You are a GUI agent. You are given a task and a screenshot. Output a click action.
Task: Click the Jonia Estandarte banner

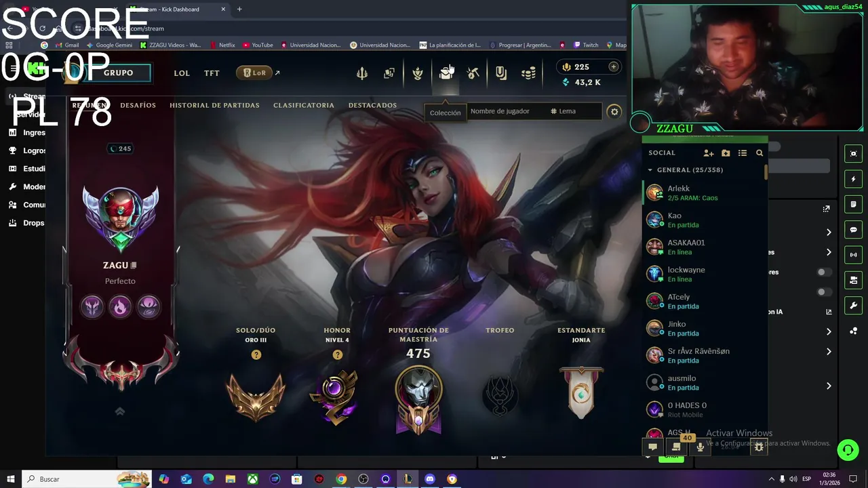pyautogui.click(x=581, y=392)
